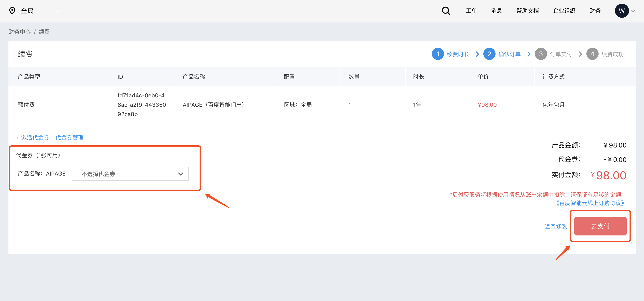This screenshot has height=301, width=644.
Task: Click step 2 circle 确认订单
Action: [x=489, y=54]
